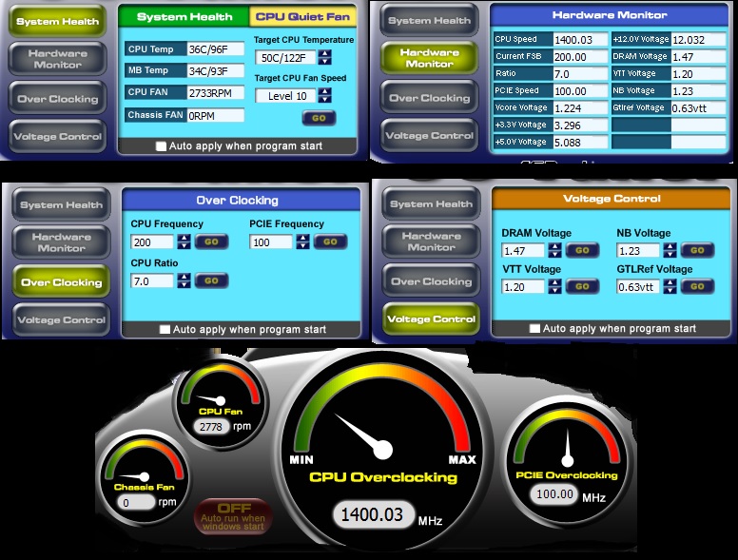Image resolution: width=738 pixels, height=560 pixels.
Task: Click the highlighted Hardware Monitor sidebar button
Action: click(x=429, y=58)
